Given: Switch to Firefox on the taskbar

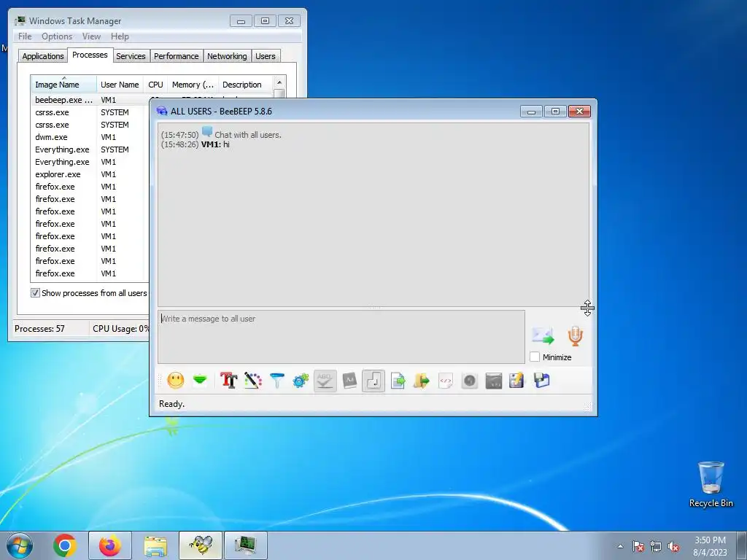Looking at the screenshot, I should tap(110, 545).
